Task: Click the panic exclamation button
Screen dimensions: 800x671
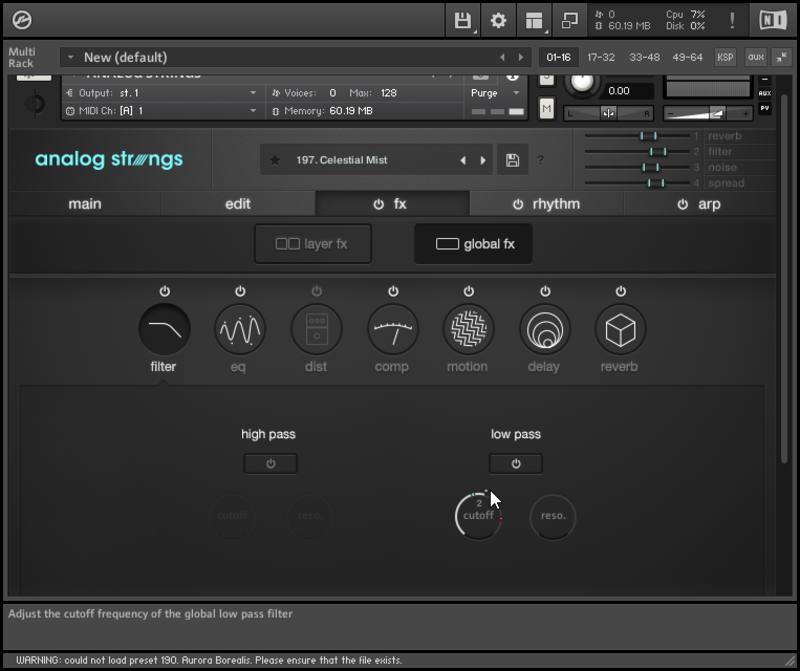Action: click(732, 20)
